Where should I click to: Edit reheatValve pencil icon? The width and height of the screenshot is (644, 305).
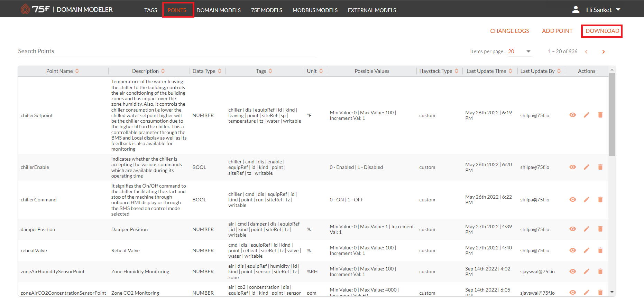tap(587, 250)
